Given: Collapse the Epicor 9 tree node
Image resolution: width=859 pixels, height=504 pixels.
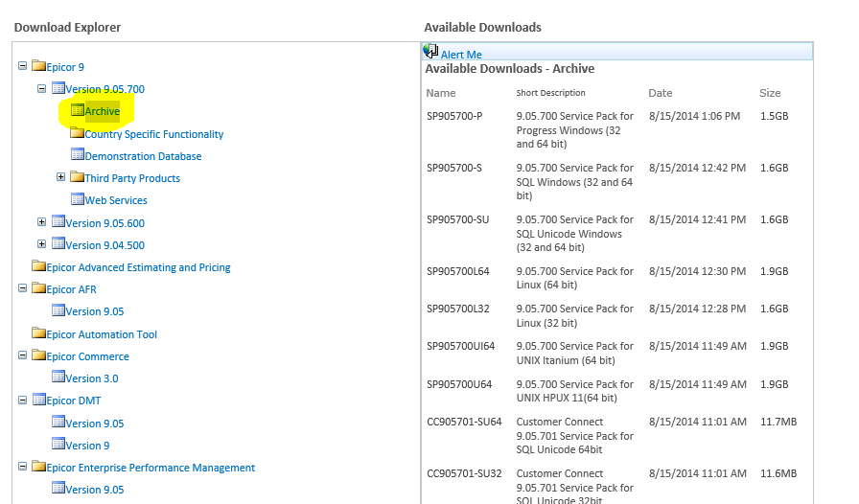Looking at the screenshot, I should click(x=22, y=66).
